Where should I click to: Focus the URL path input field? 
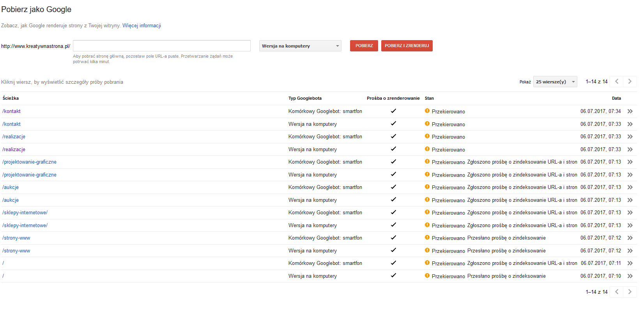(161, 46)
